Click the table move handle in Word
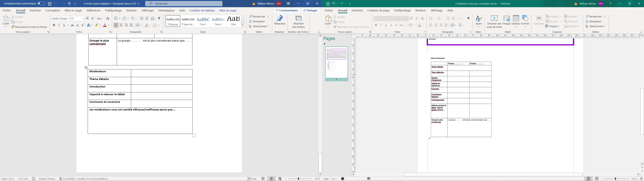Viewport: 644px width, 181px height. click(x=86, y=68)
